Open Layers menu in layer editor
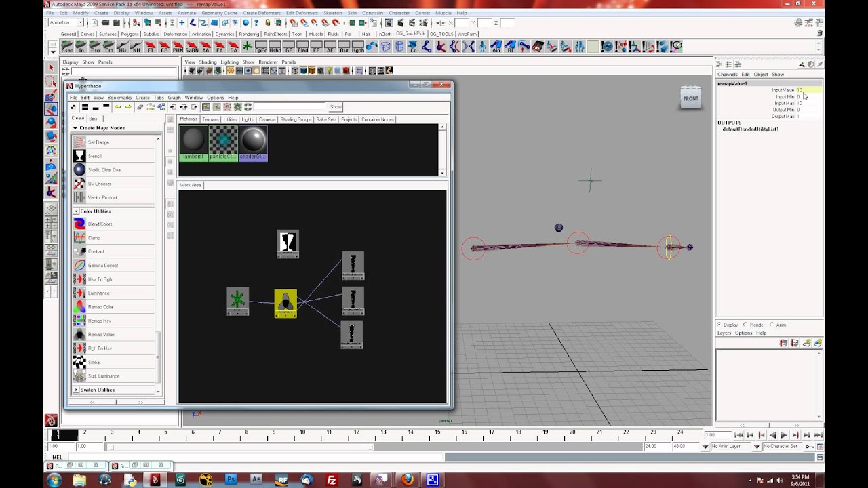 coord(724,333)
